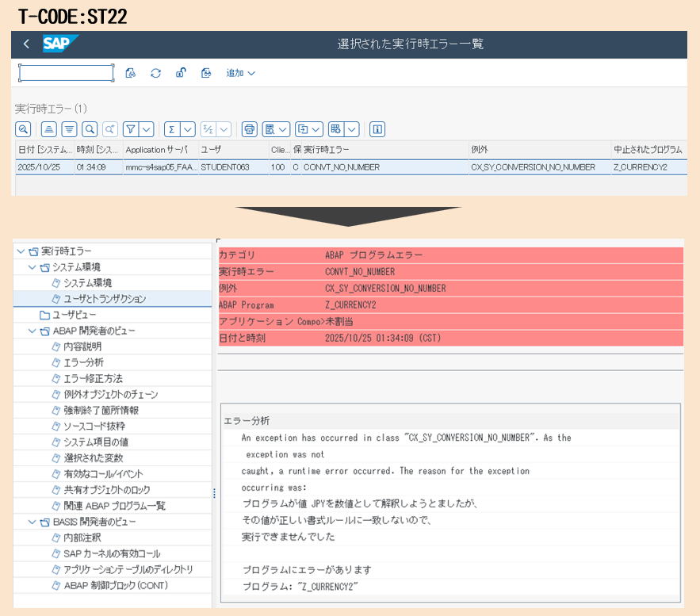The width and height of the screenshot is (700, 616).
Task: Click the information icon in grid toolbar
Action: (x=377, y=129)
